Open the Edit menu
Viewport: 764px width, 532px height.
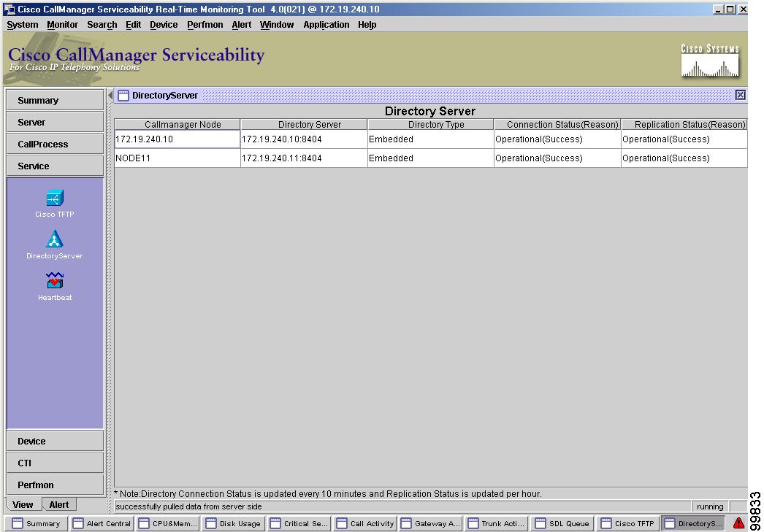[133, 25]
